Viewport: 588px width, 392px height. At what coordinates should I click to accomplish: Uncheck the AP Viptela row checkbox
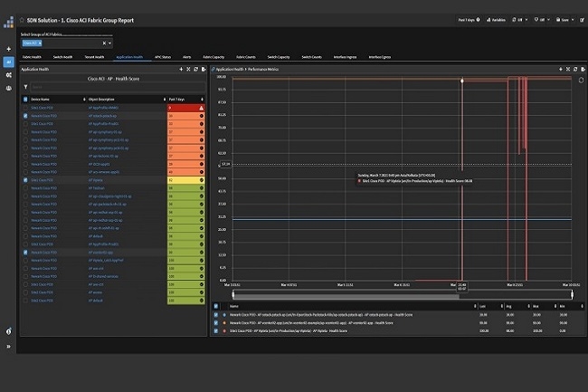(25, 180)
